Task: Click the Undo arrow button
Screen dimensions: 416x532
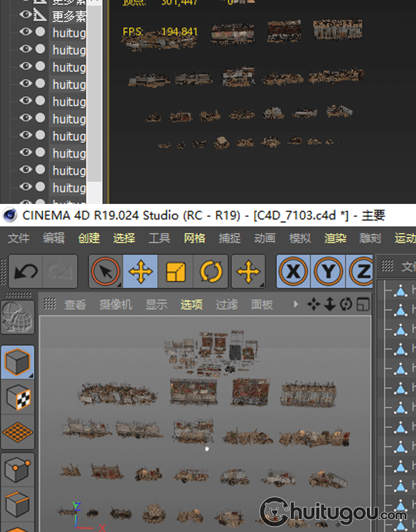Action: coord(26,272)
